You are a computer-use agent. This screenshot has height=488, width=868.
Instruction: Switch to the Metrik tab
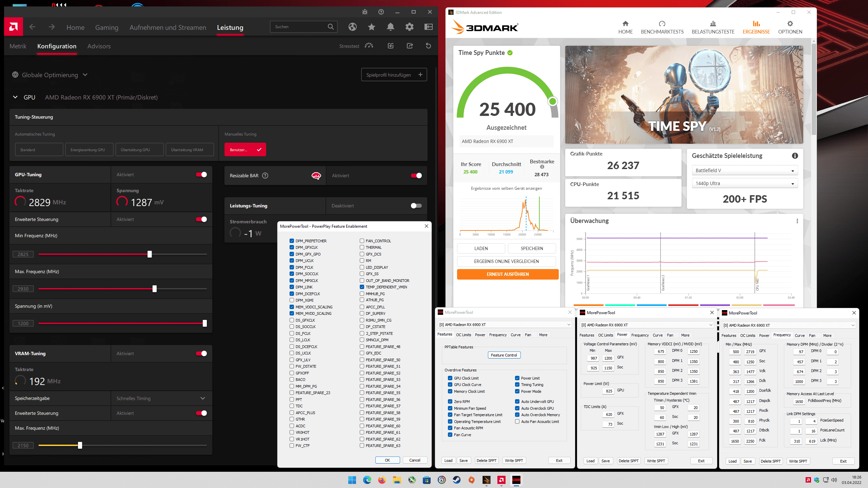click(18, 46)
